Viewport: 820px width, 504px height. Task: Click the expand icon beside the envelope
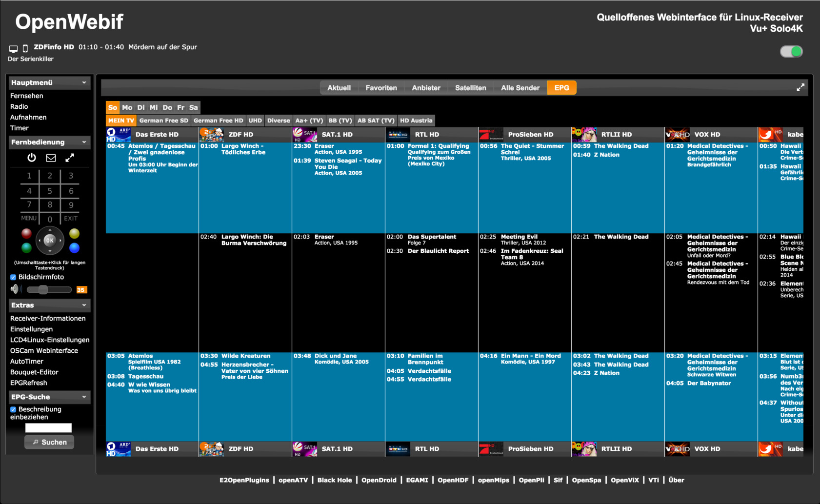pyautogui.click(x=70, y=158)
